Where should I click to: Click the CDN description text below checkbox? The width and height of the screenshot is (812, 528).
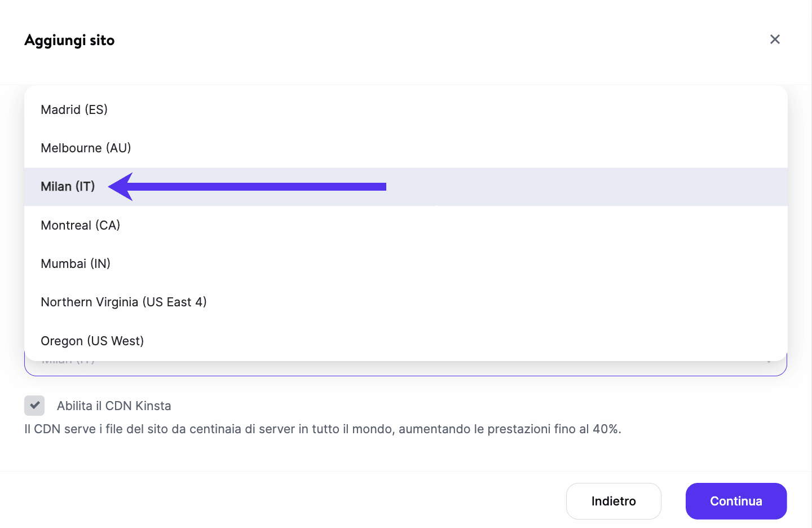tap(323, 429)
